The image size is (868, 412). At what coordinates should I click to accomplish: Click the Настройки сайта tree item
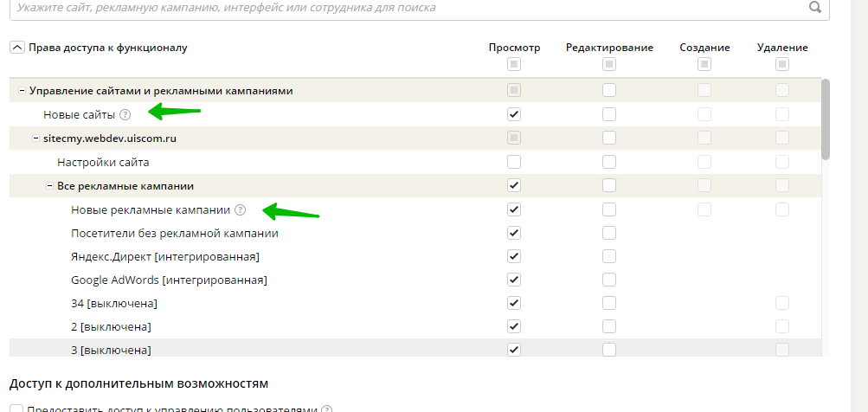click(x=103, y=162)
